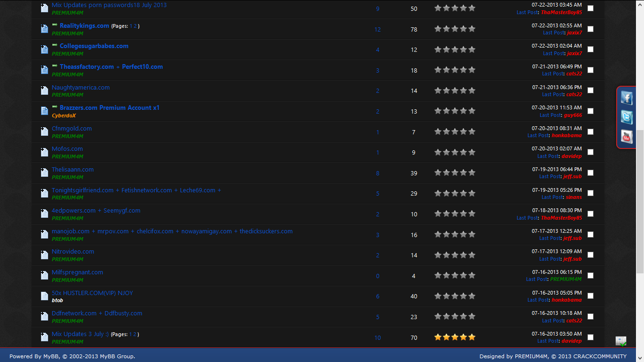Click first gold star on Mix Updates 3 July
Screen dimensions: 644x362
point(438,337)
